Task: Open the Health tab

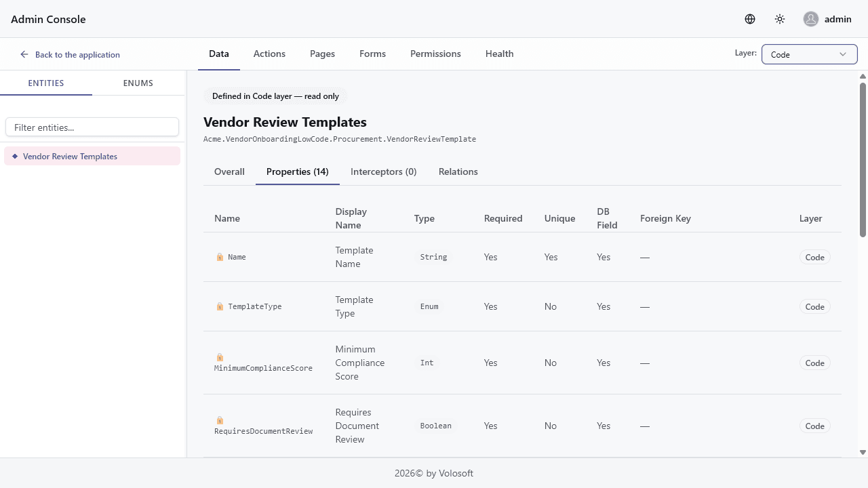Action: (499, 54)
